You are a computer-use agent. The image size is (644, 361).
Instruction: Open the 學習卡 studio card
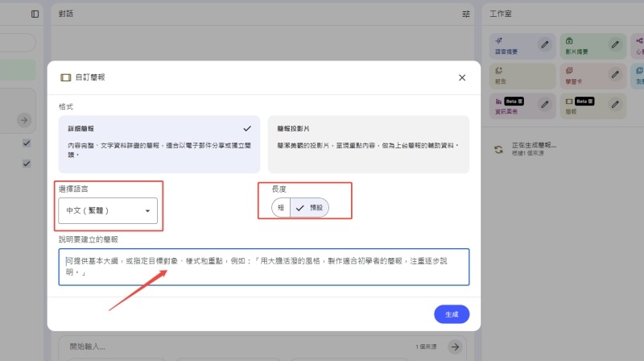point(592,76)
